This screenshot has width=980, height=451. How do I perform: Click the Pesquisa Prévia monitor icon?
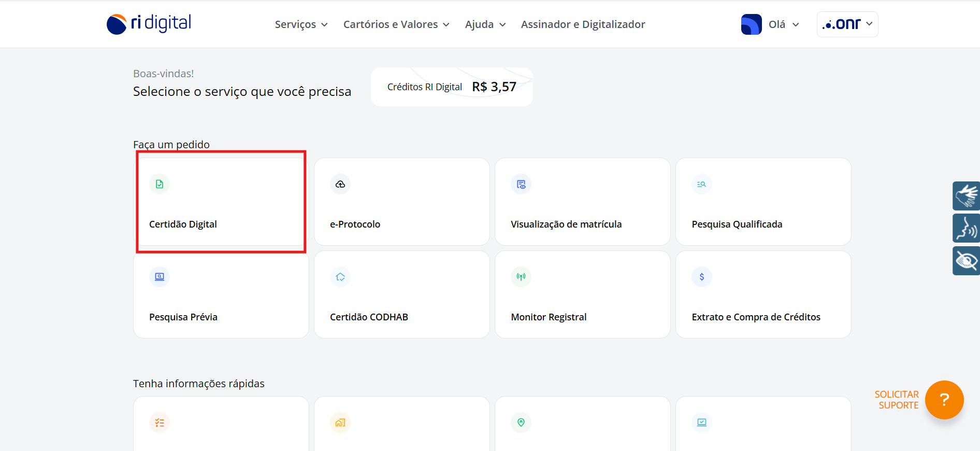(x=160, y=277)
